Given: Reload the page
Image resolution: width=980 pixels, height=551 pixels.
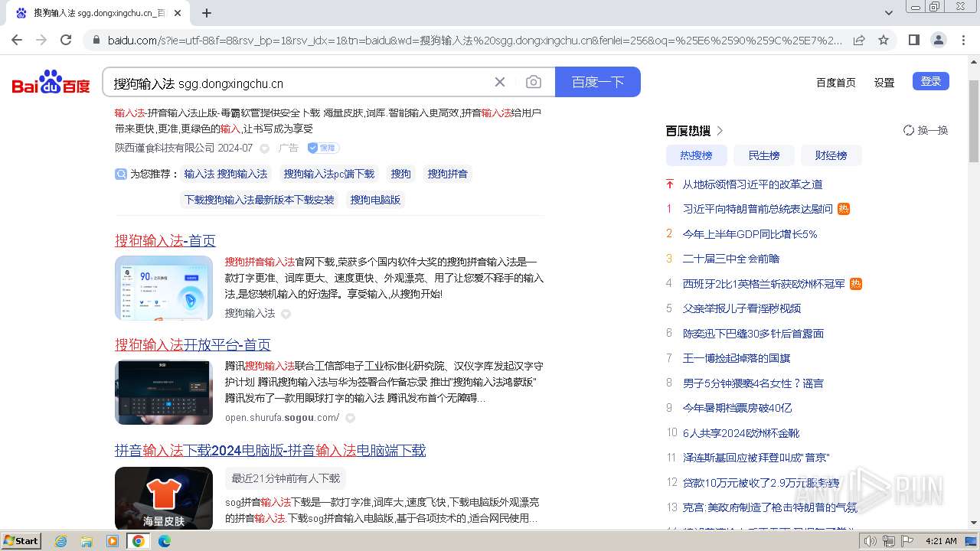Looking at the screenshot, I should click(66, 40).
